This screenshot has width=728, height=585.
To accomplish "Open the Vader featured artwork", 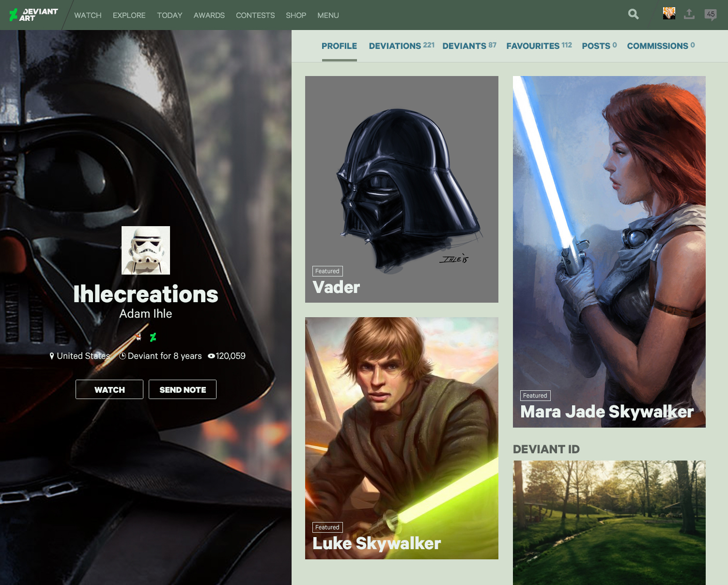I will pos(402,189).
